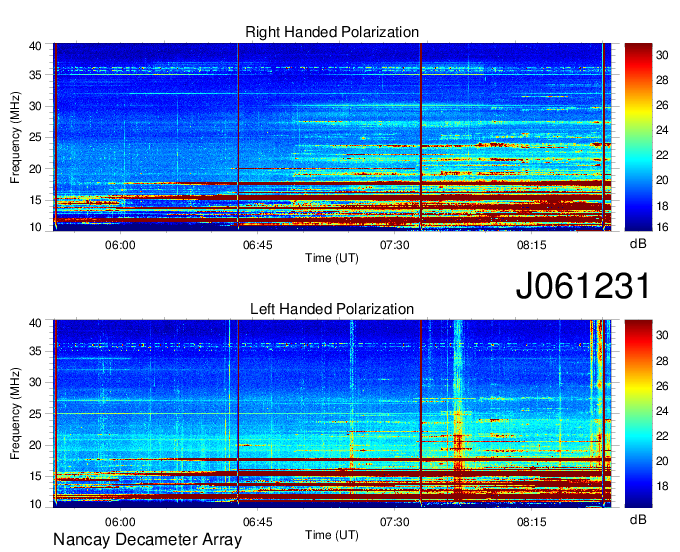Select 20 MHz tick on right-handed frequency axis
Viewport: 680px width, 552px height.
35,169
